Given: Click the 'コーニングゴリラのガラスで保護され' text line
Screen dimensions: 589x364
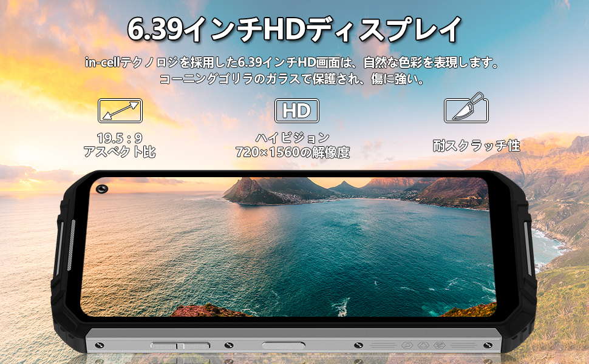Looking at the screenshot, I should click(x=292, y=79).
